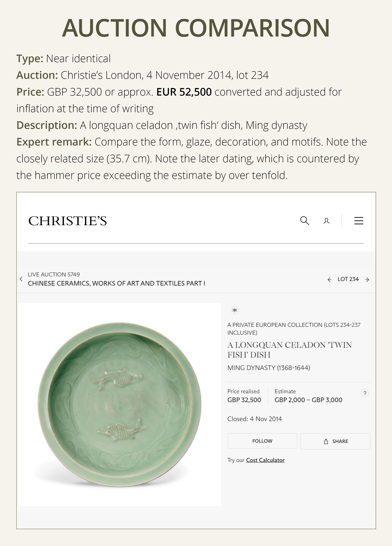Go back using the left chevron beside Live Auction

[21, 279]
